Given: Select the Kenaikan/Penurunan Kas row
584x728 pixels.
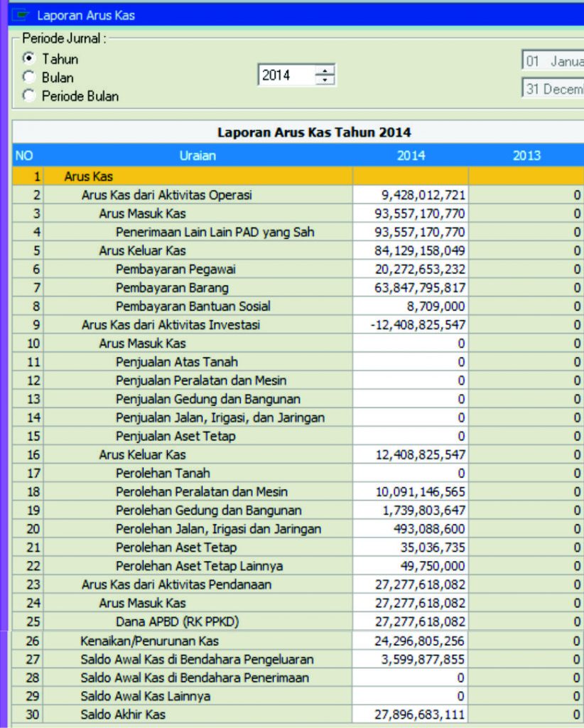Looking at the screenshot, I should [x=298, y=641].
